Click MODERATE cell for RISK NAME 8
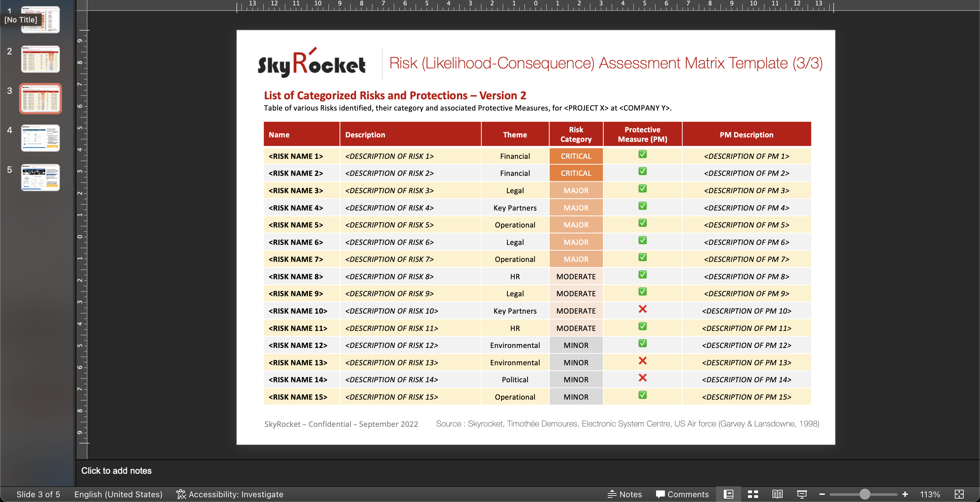The height and width of the screenshot is (502, 980). [x=576, y=277]
